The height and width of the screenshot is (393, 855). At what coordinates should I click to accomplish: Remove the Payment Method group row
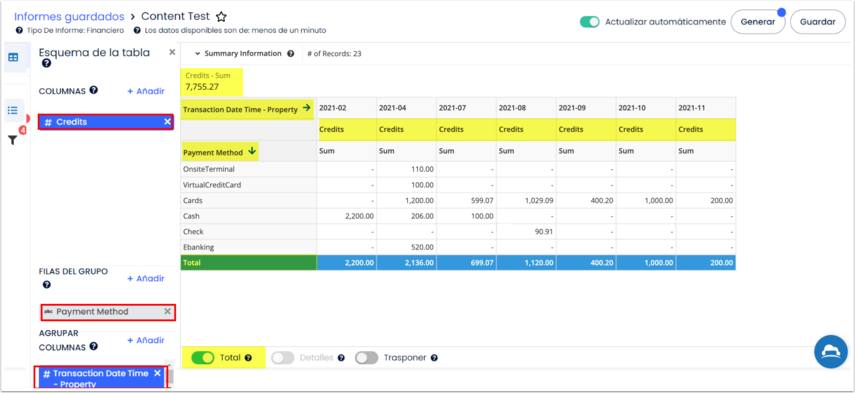[x=167, y=311]
